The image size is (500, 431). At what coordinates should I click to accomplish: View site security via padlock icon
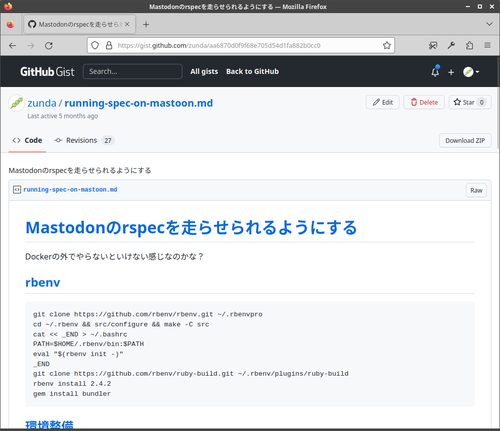[x=109, y=45]
